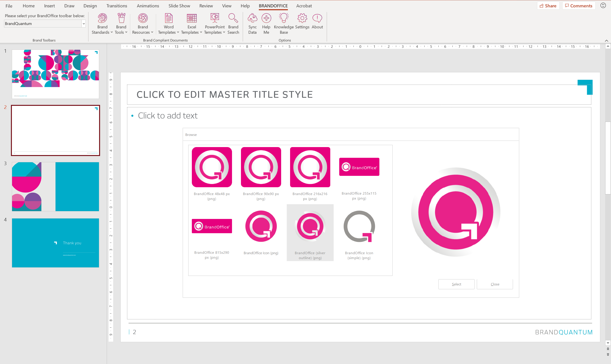The width and height of the screenshot is (611, 364).
Task: Select slide 2 thumbnail
Action: coord(55,130)
